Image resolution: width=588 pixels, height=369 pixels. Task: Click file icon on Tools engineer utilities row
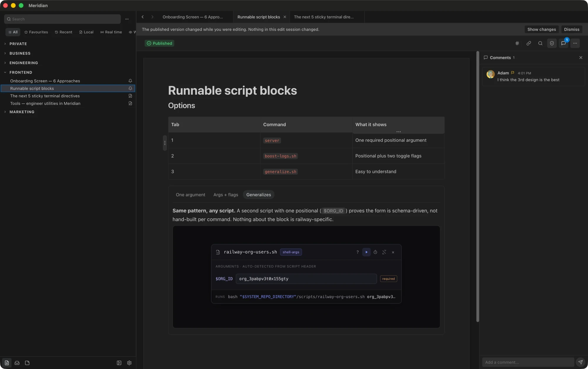click(130, 103)
